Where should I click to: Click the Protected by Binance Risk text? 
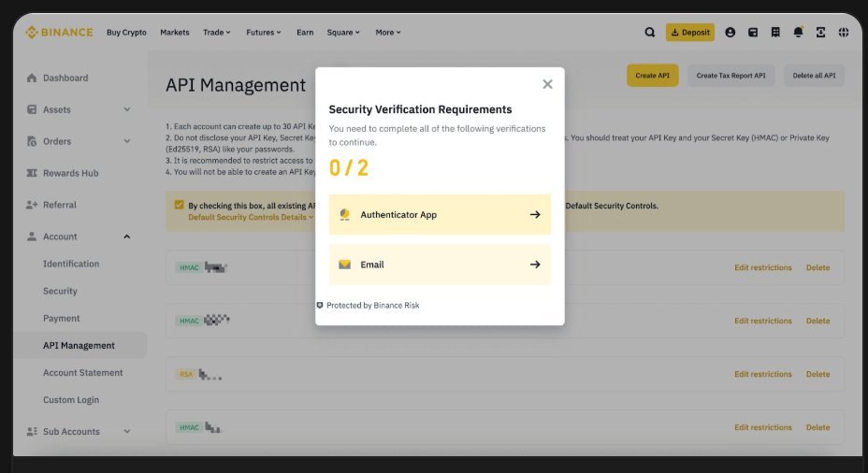[372, 306]
